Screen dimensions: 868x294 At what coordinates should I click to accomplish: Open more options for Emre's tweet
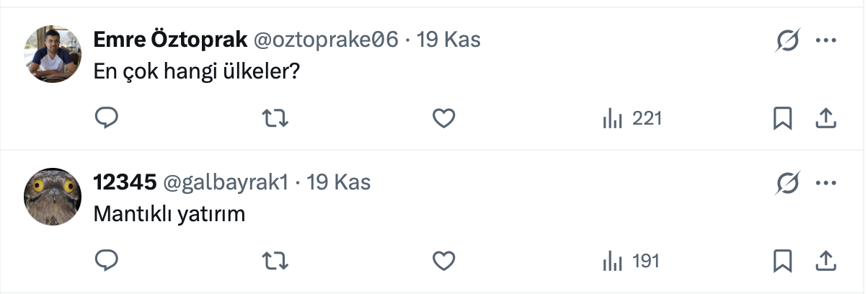(x=825, y=41)
